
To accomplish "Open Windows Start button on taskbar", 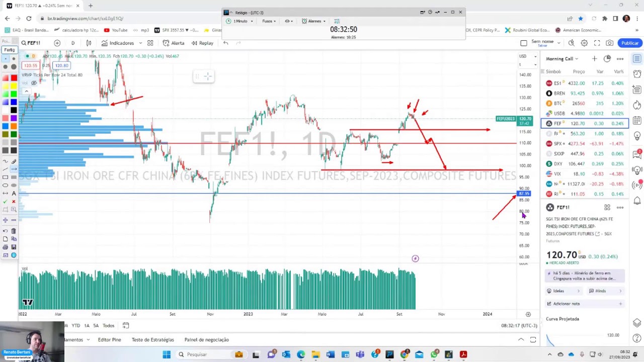I will click(x=167, y=354).
